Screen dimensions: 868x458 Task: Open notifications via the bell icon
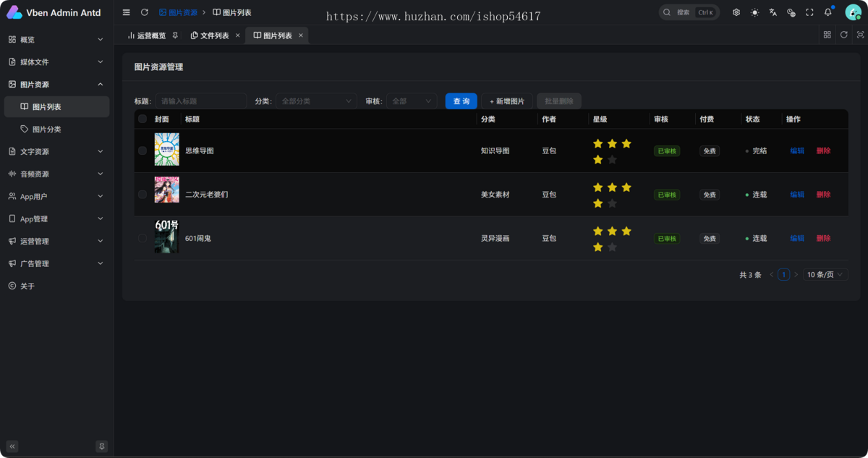[x=828, y=12]
